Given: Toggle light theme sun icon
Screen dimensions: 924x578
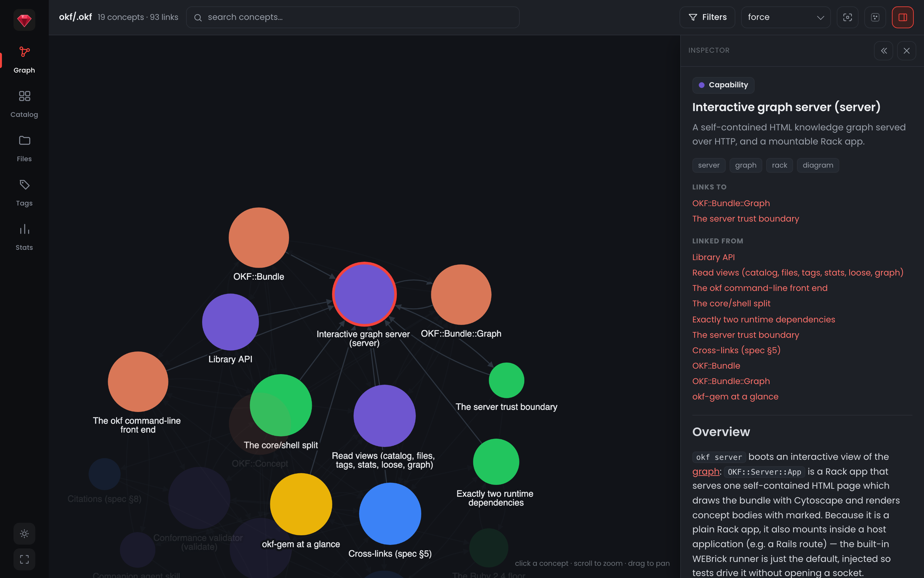Looking at the screenshot, I should click(x=24, y=534).
